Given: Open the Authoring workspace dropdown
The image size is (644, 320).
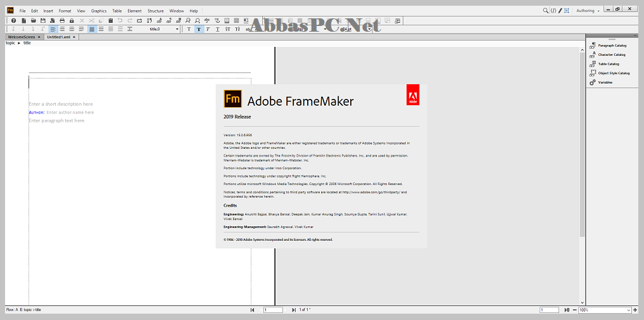Looking at the screenshot, I should [x=587, y=11].
